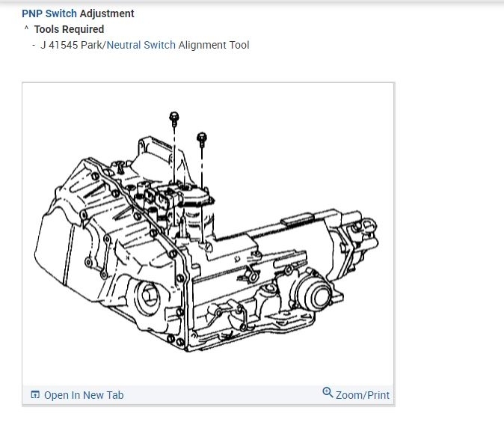Viewport: 504px width, 428px height.
Task: Open the Zoom/Print link
Action: pyautogui.click(x=363, y=395)
